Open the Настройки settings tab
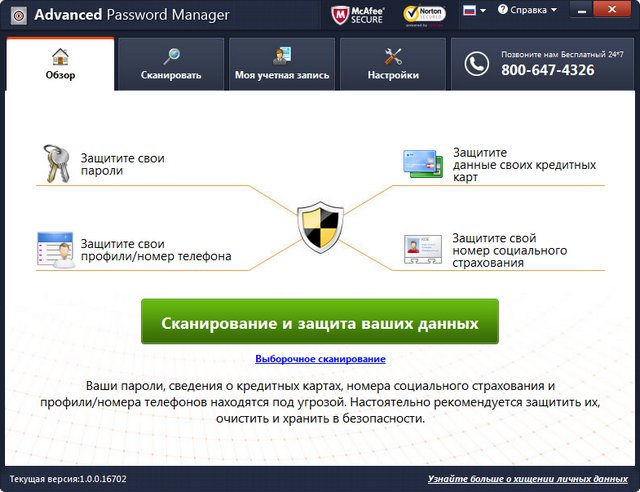 tap(392, 64)
